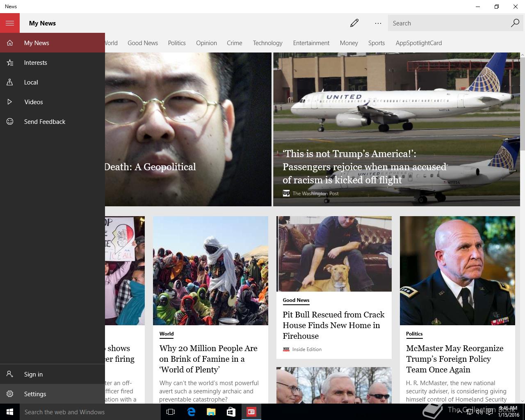Collapse the hamburger navigation menu
Image resolution: width=525 pixels, height=420 pixels.
(x=10, y=23)
